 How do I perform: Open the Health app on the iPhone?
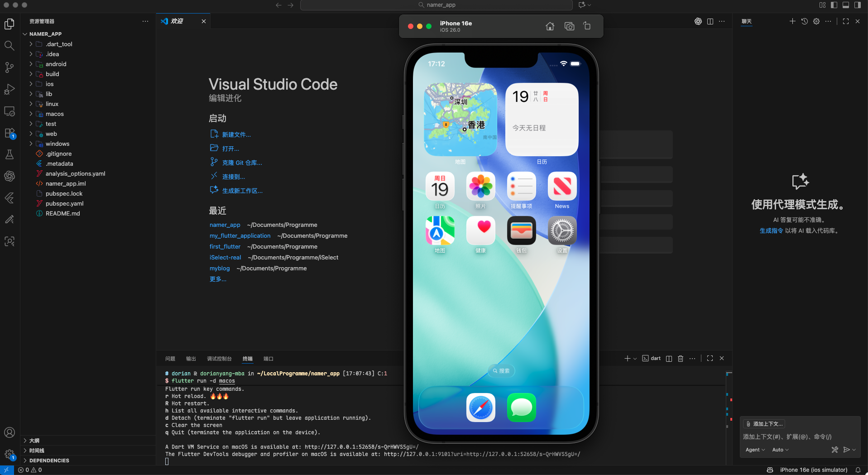point(481,230)
